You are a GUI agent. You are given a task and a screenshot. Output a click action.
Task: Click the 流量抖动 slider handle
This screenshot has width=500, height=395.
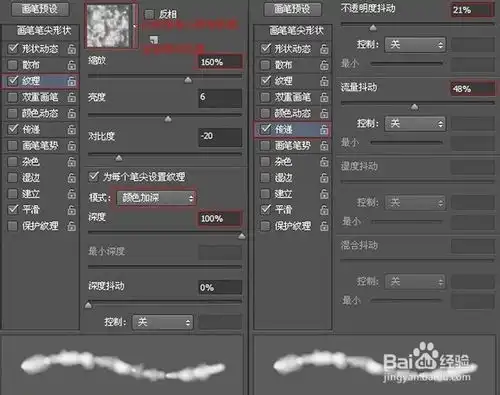pyautogui.click(x=414, y=107)
